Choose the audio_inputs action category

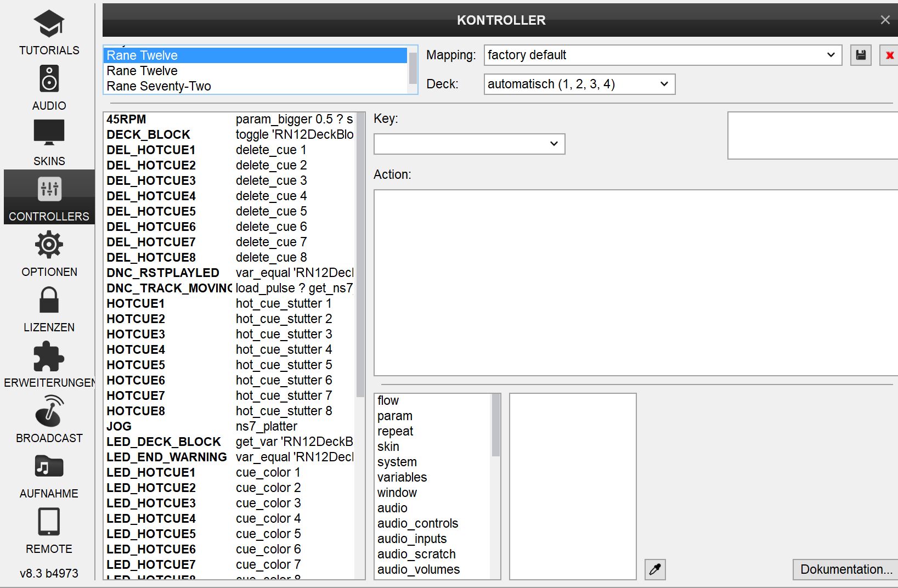point(433,539)
